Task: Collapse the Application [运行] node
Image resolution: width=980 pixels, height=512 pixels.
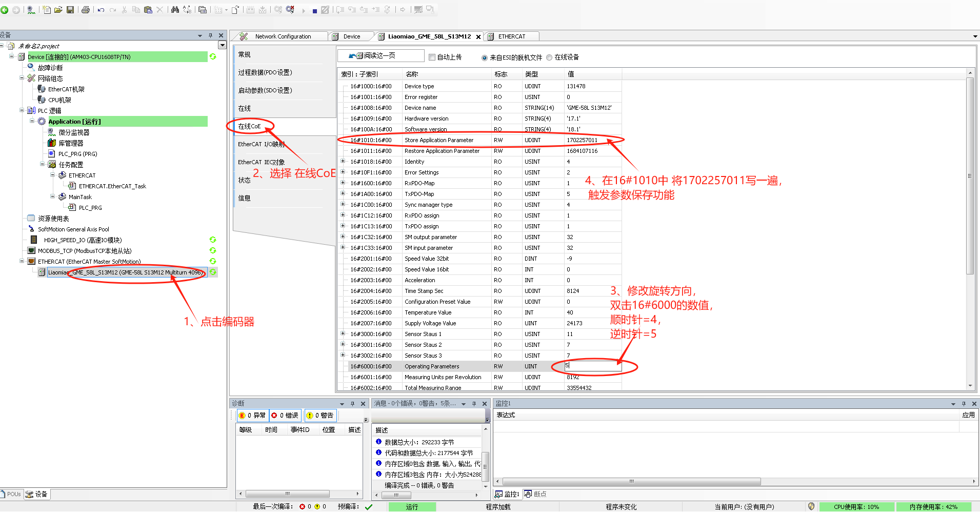Action: (32, 121)
